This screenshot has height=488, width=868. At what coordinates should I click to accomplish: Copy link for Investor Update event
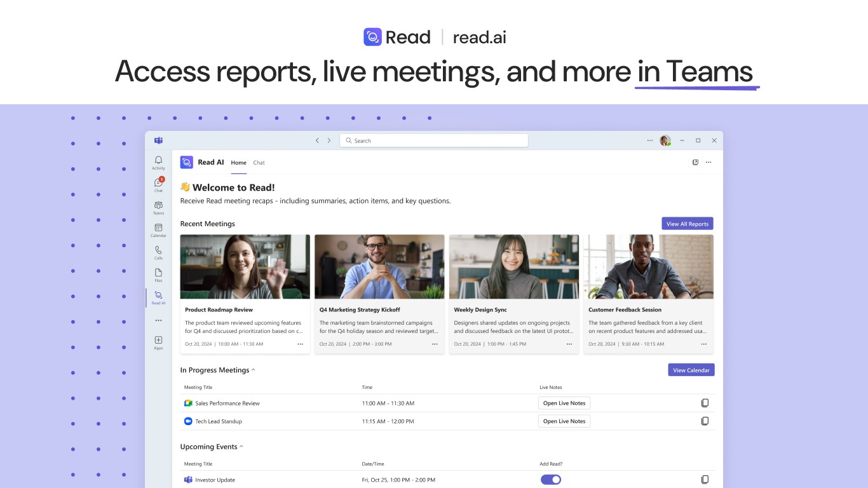pos(705,480)
